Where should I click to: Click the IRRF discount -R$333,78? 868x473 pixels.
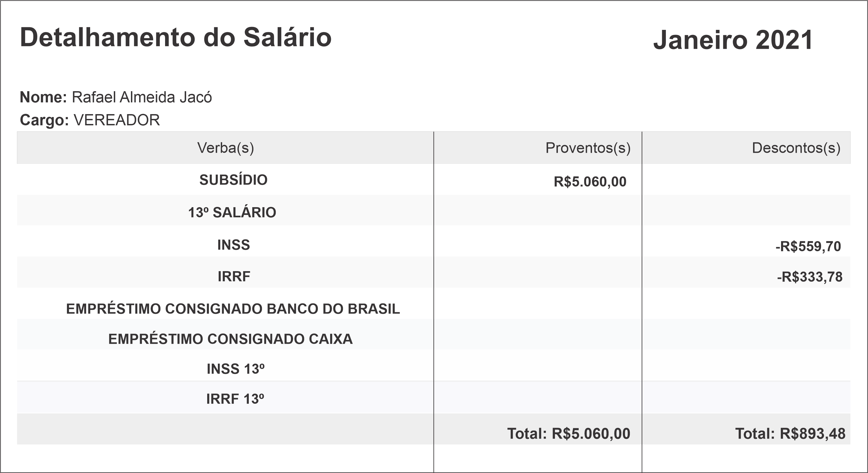(809, 277)
